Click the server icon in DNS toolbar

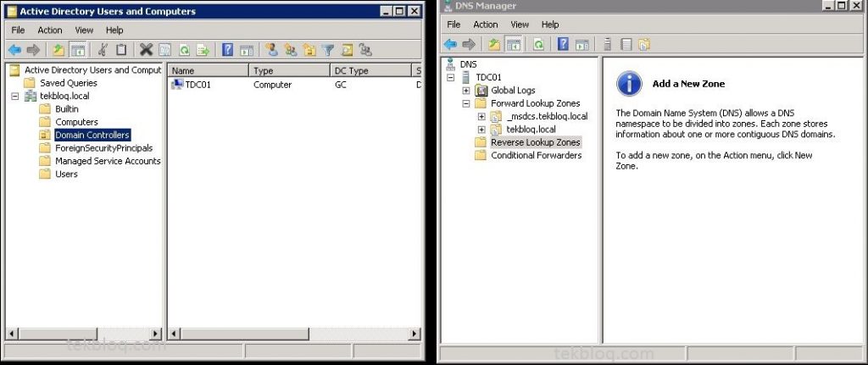click(x=607, y=44)
